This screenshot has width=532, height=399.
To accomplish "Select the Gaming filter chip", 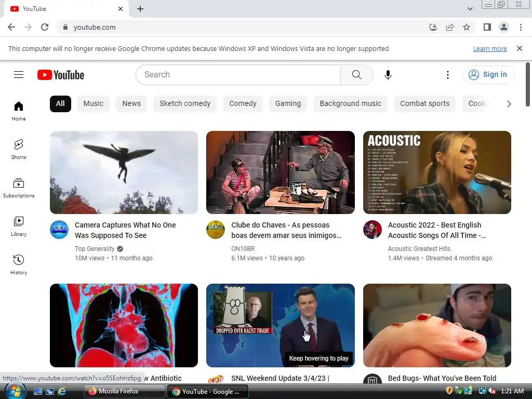I will click(288, 103).
